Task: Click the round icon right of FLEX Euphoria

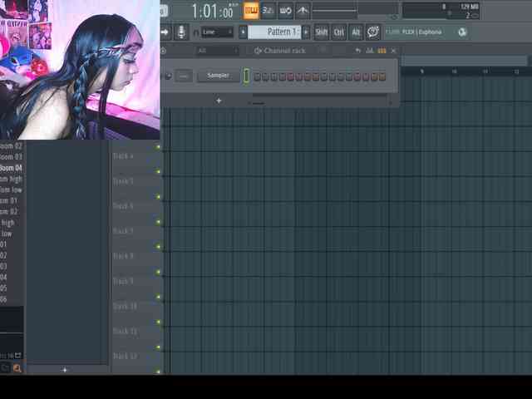Action: pyautogui.click(x=462, y=32)
